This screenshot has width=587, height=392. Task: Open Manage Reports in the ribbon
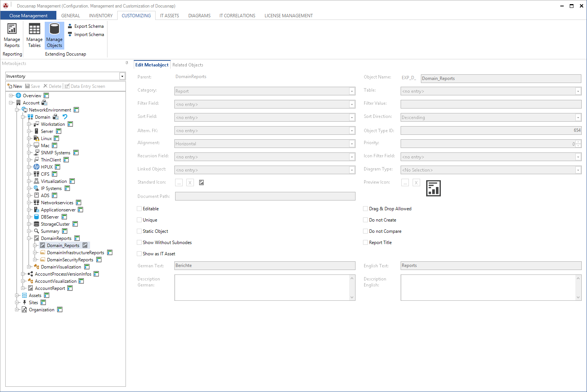[12, 36]
